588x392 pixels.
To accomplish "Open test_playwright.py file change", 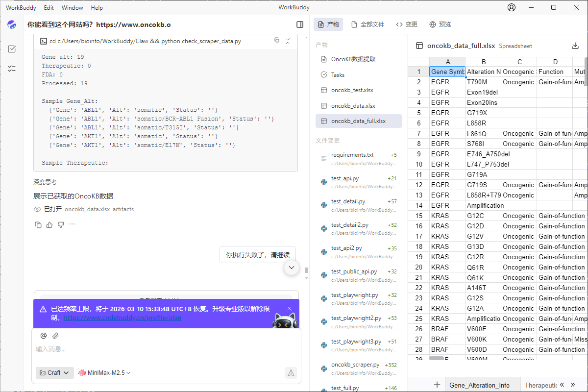I will tap(359, 298).
